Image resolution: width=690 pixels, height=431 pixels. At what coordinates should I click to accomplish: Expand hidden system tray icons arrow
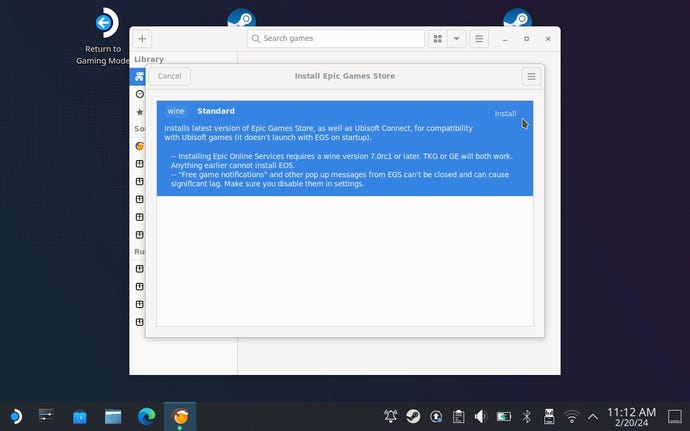pyautogui.click(x=593, y=416)
